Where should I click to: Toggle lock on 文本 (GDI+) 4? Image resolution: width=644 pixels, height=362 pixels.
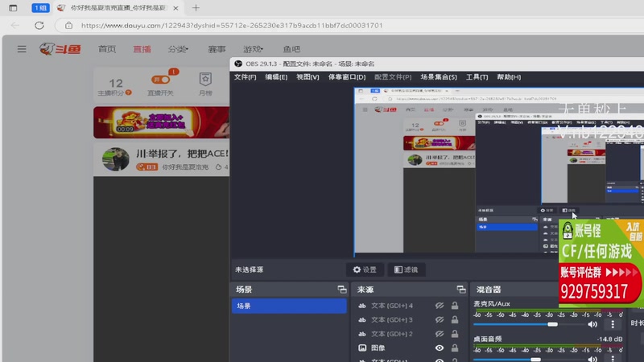coord(455,306)
